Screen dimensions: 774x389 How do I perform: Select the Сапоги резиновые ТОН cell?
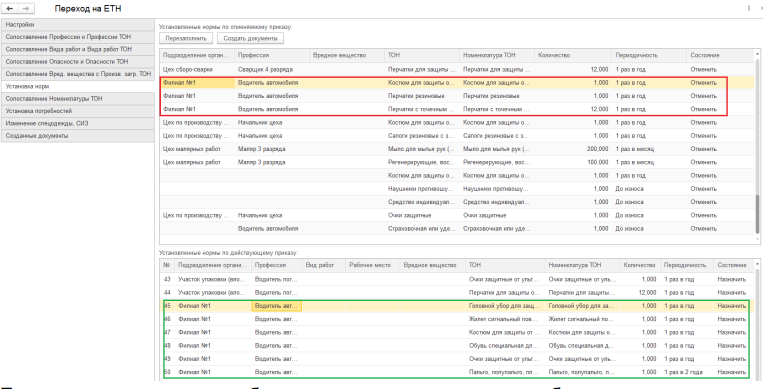pos(422,136)
